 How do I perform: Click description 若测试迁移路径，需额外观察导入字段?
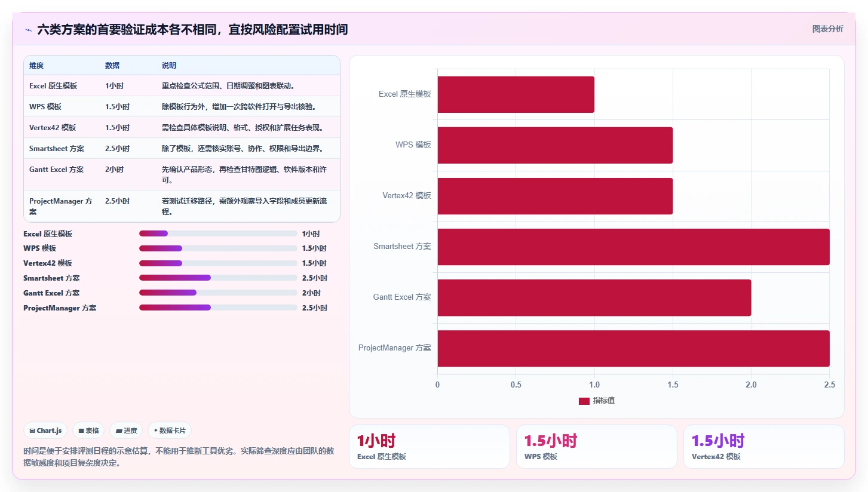point(244,207)
